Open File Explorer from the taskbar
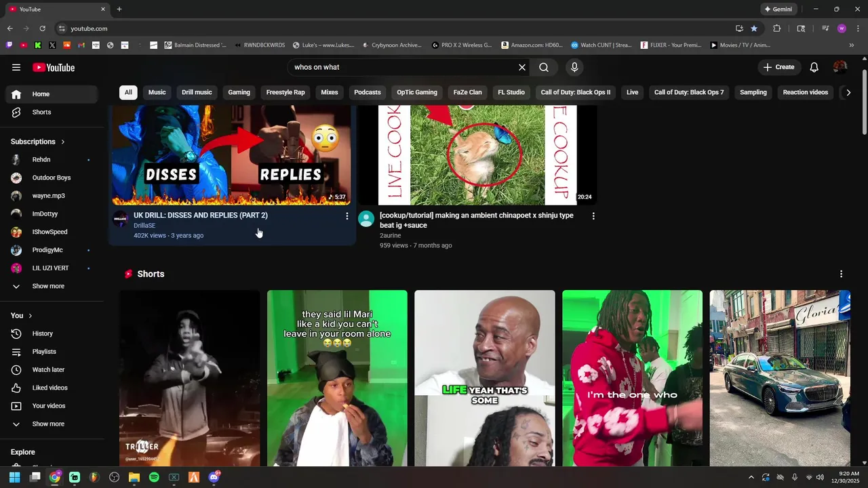Image resolution: width=868 pixels, height=488 pixels. tap(134, 477)
